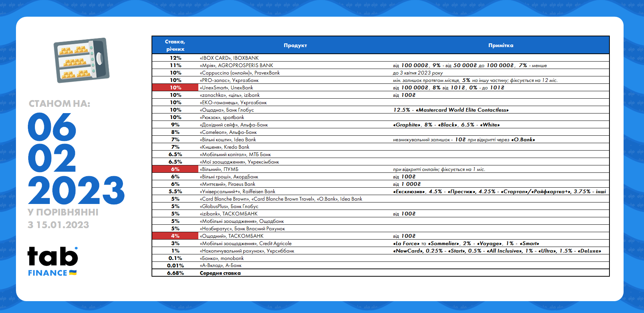Click the black "tab" logo
The width and height of the screenshot is (644, 313).
[x=53, y=257]
